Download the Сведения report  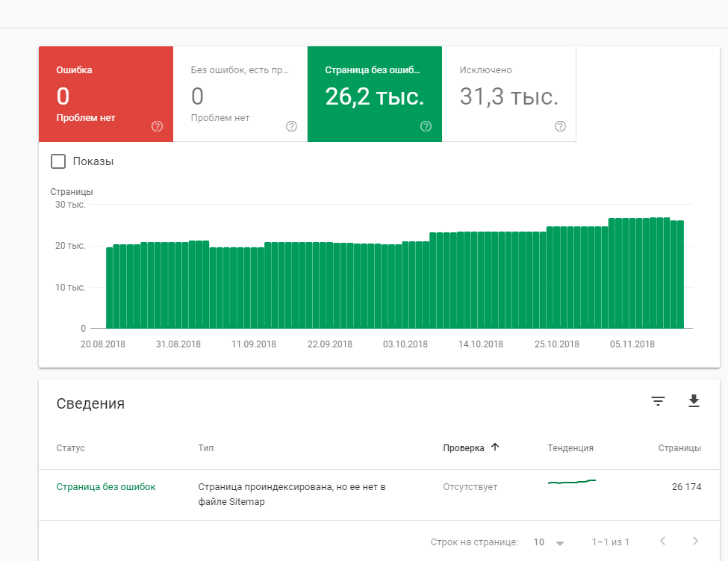694,401
